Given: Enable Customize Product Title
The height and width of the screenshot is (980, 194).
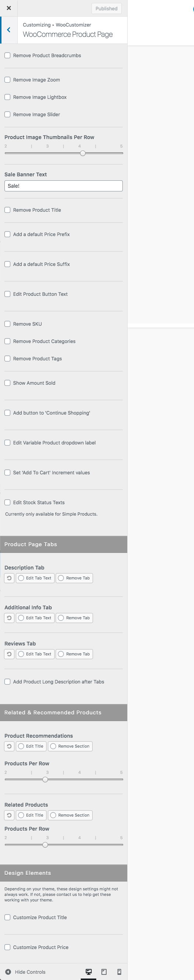Looking at the screenshot, I should click(7, 918).
